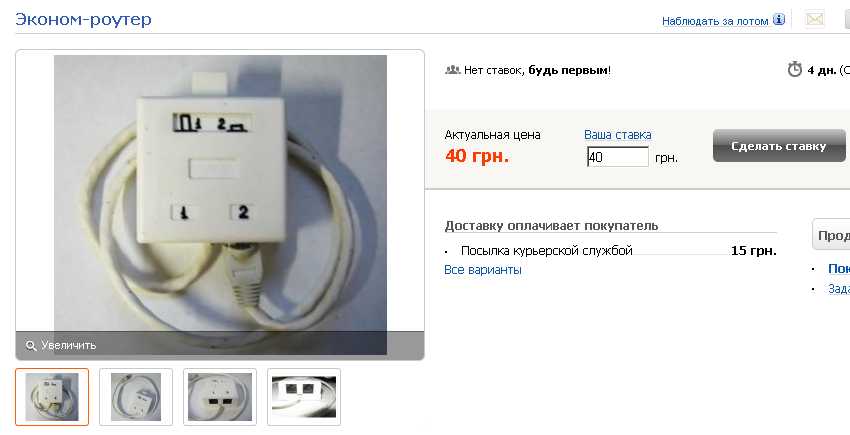
Task: Click the envelope mail icon
Action: coord(815,19)
